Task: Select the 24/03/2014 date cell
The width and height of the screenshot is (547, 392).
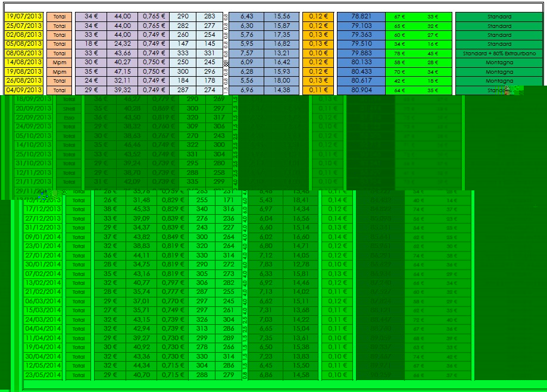Action: 43,320
